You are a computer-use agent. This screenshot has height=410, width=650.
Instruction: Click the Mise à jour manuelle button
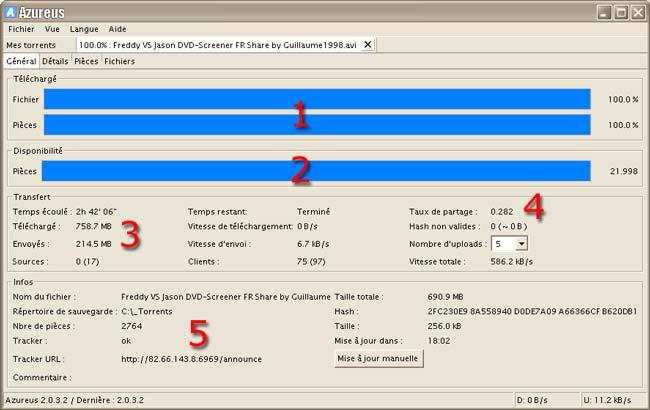tap(378, 359)
